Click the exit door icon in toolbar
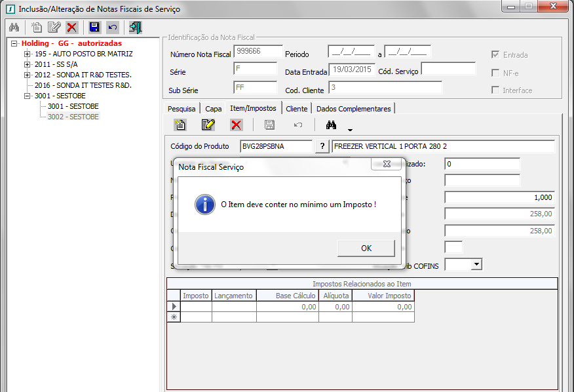The image size is (574, 392). click(x=136, y=28)
